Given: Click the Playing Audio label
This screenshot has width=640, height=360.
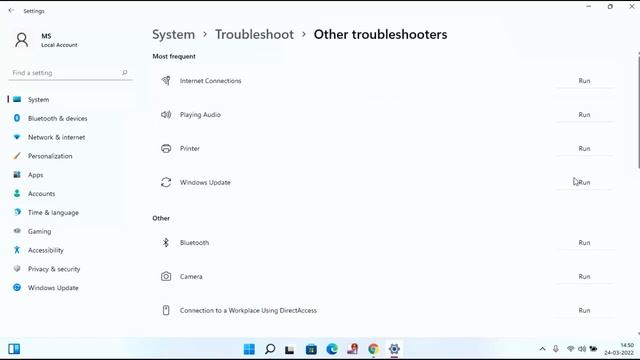Looking at the screenshot, I should pyautogui.click(x=200, y=115).
